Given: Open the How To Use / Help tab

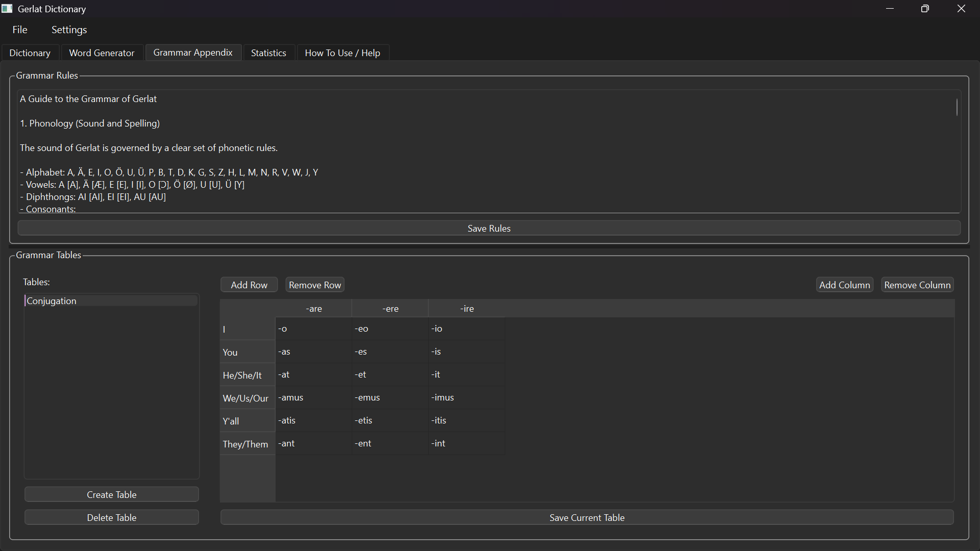Looking at the screenshot, I should [x=342, y=53].
